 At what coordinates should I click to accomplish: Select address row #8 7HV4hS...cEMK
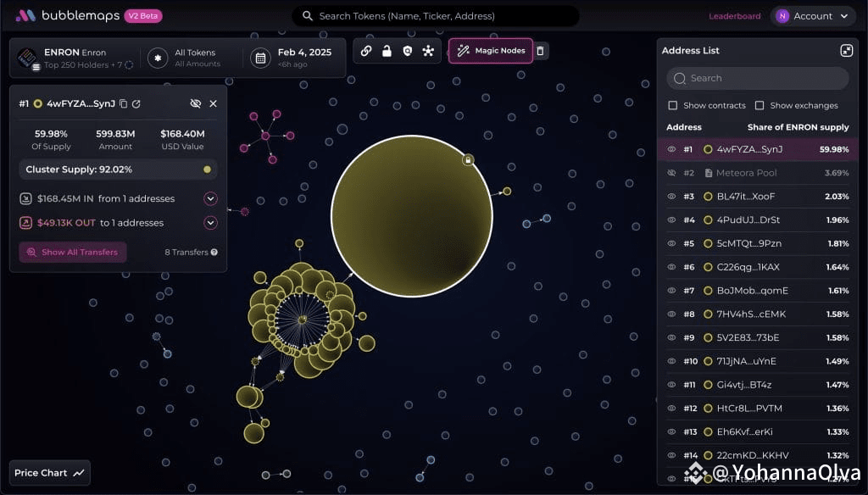[x=757, y=314]
